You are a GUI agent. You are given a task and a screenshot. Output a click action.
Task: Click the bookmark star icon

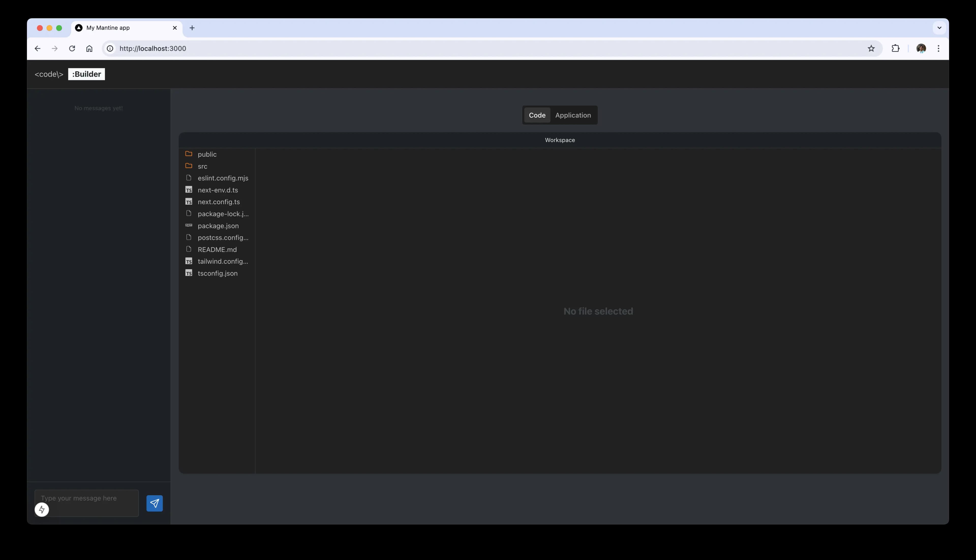871,49
